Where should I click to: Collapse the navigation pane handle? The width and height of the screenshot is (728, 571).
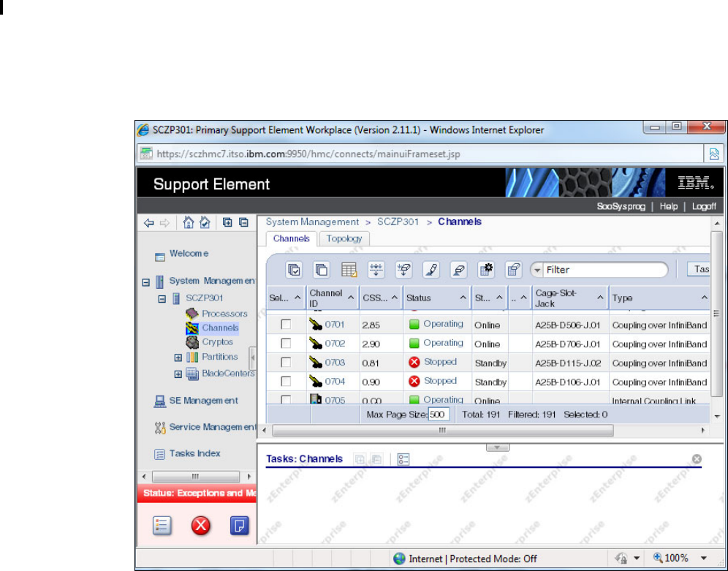pos(253,358)
